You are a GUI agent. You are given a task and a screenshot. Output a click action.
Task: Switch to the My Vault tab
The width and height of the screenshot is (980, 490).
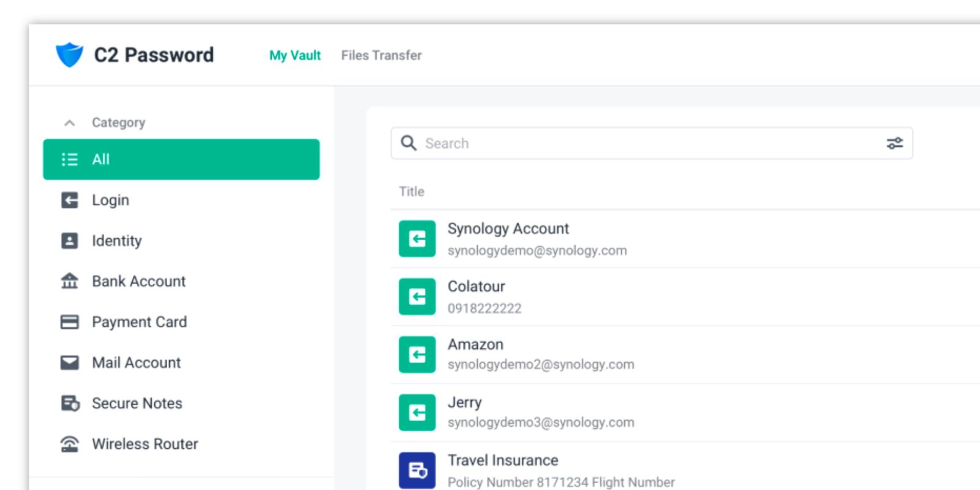click(x=295, y=55)
